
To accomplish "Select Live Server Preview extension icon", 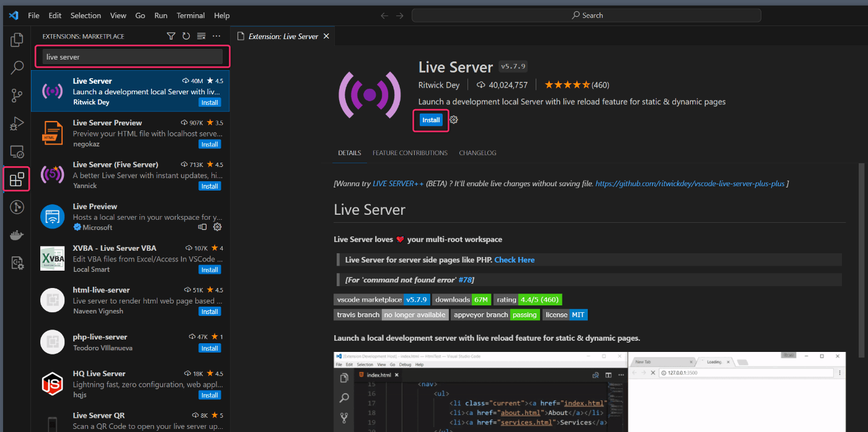I will point(52,133).
